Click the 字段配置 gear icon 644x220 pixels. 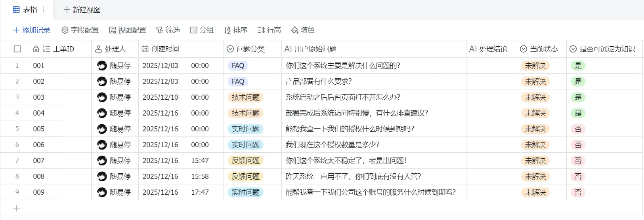point(65,30)
